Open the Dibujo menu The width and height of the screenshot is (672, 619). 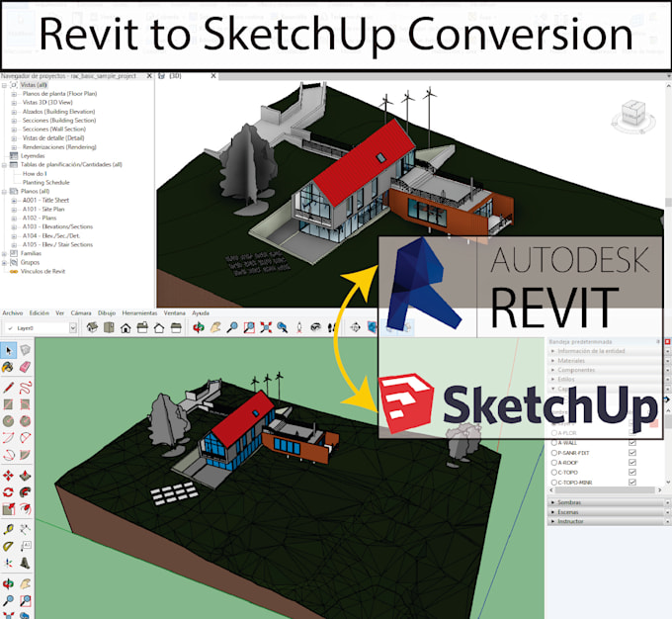[x=107, y=312]
